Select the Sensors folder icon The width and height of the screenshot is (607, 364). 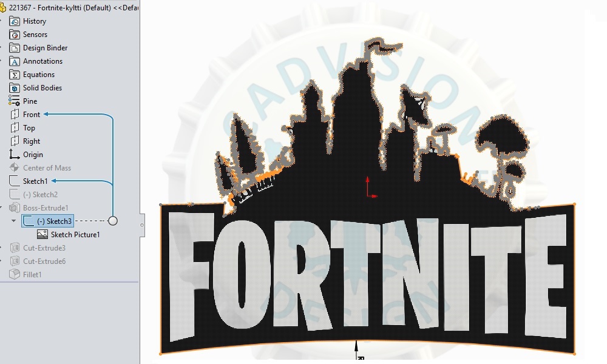click(x=15, y=35)
